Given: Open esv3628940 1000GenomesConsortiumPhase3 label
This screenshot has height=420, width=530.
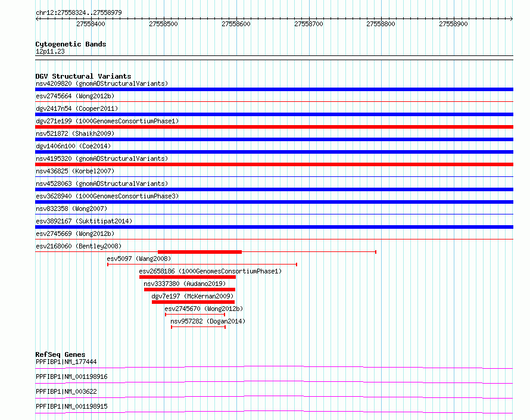Looking at the screenshot, I should tap(107, 196).
